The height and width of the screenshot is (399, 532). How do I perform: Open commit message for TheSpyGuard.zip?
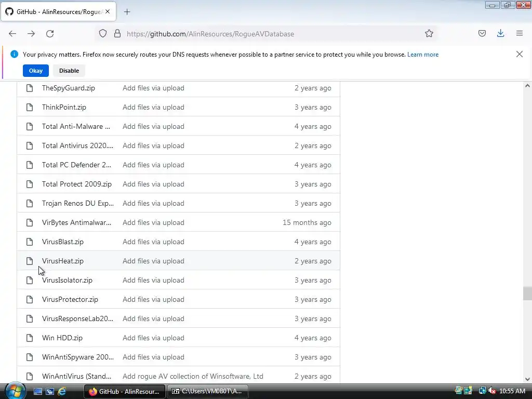pos(153,88)
